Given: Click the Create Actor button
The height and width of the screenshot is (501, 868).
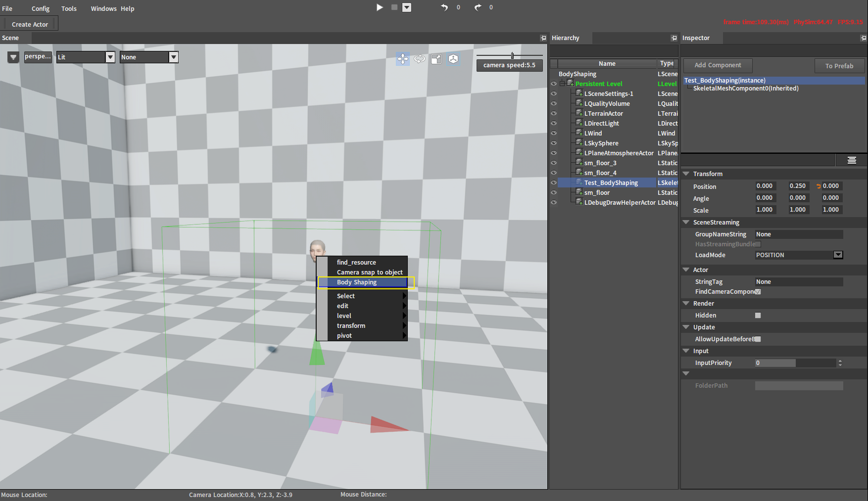Looking at the screenshot, I should (29, 24).
